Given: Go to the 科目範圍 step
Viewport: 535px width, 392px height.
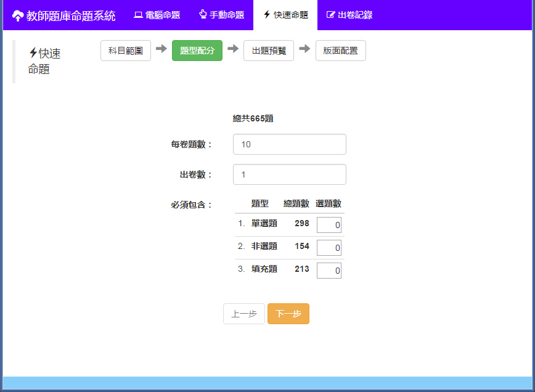Looking at the screenshot, I should [126, 51].
